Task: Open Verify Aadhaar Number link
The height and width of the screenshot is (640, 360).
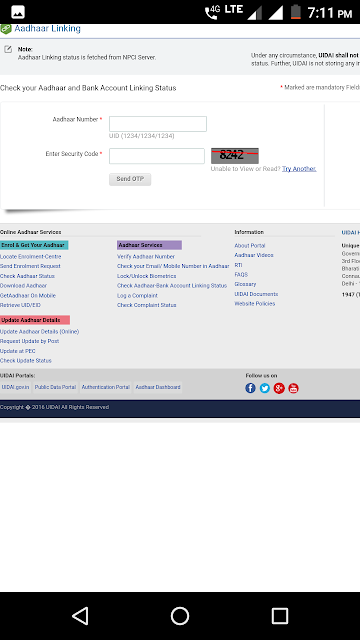Action: coord(146,257)
